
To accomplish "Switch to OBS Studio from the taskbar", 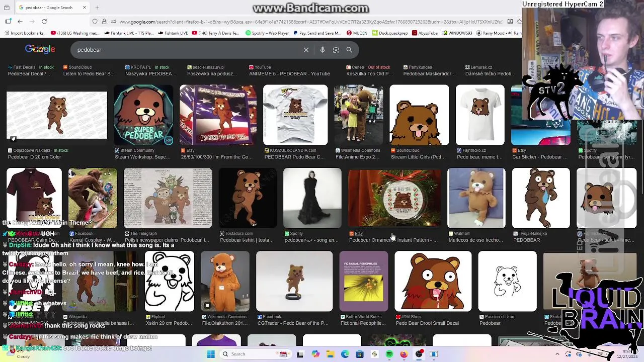I will coord(419,354).
